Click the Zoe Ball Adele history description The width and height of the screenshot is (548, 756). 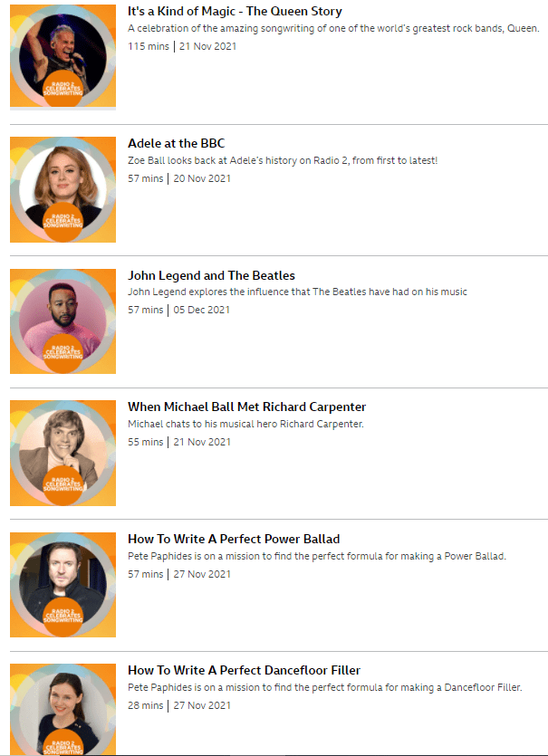click(283, 160)
